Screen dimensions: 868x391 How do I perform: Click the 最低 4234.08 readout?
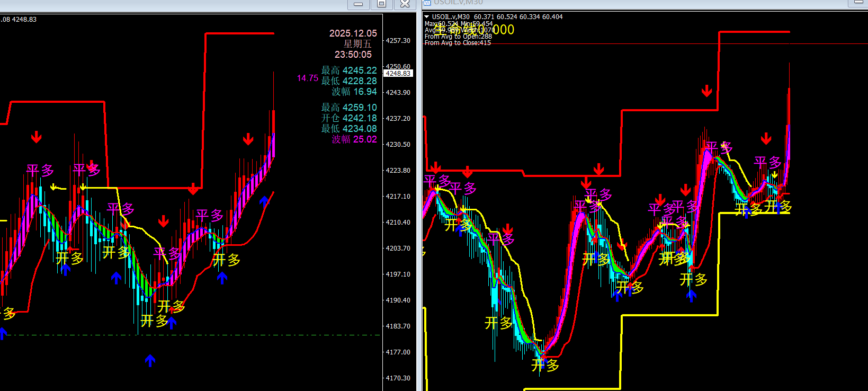click(x=349, y=129)
